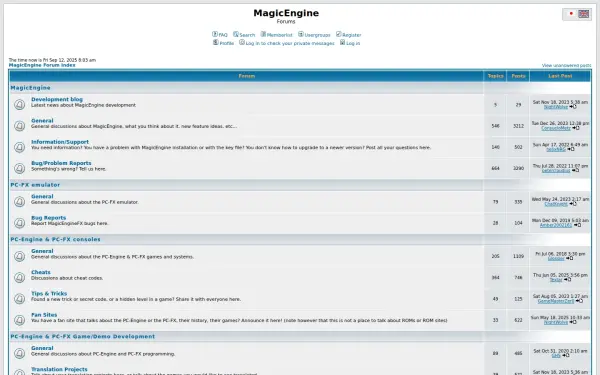Viewport: 600px width, 375px height.
Task: Click the Log in icon in navigation
Action: click(342, 42)
